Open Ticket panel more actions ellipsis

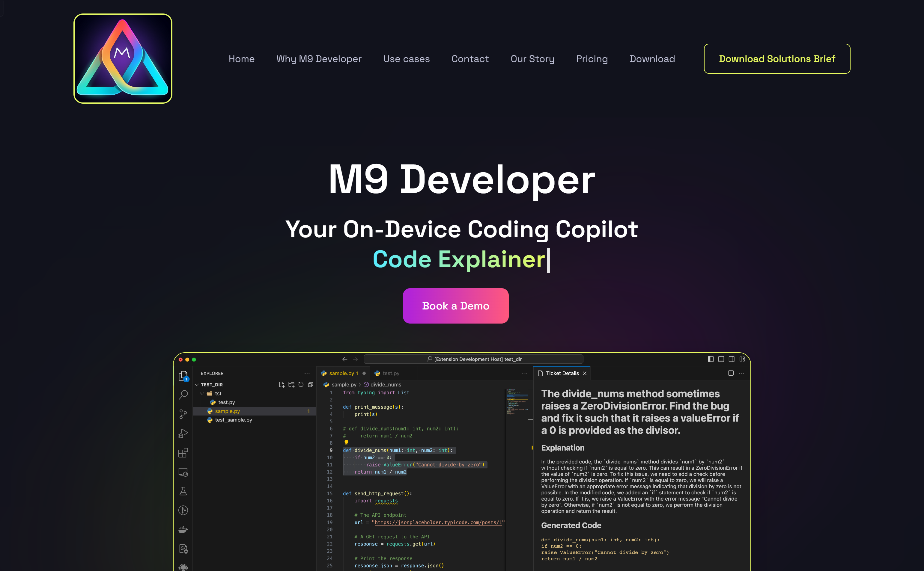click(x=741, y=373)
